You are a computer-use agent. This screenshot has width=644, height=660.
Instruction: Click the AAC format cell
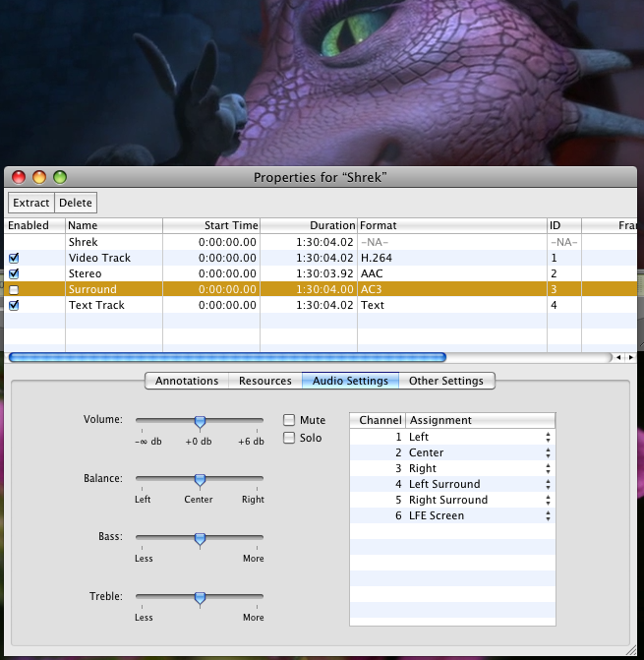(372, 273)
